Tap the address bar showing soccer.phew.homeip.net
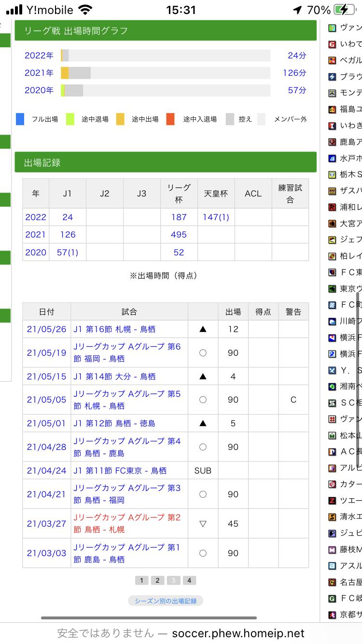 click(x=181, y=633)
